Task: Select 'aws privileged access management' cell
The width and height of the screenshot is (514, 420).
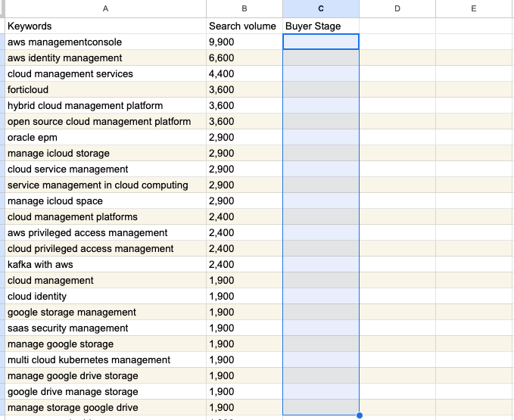Action: pyautogui.click(x=105, y=232)
